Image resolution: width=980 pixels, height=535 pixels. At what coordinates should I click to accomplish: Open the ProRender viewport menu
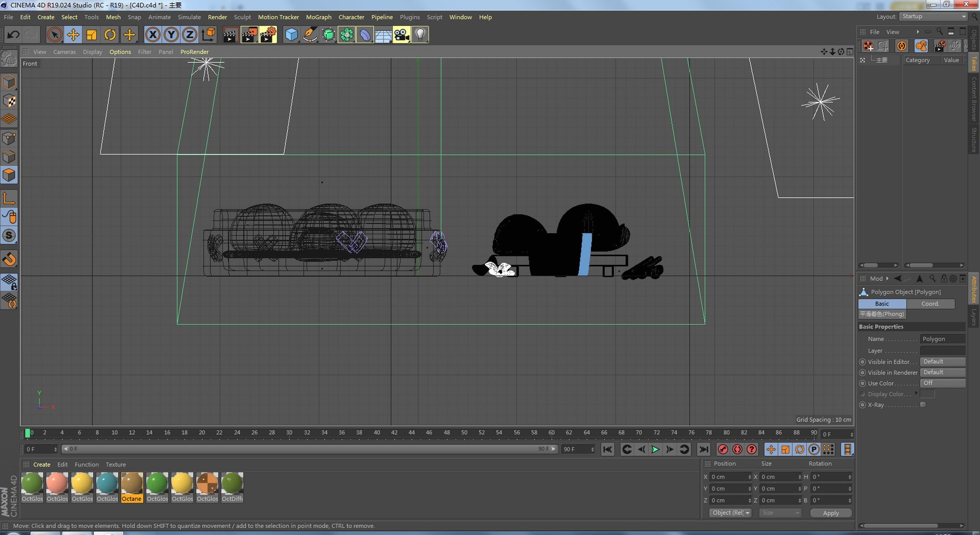click(x=194, y=52)
